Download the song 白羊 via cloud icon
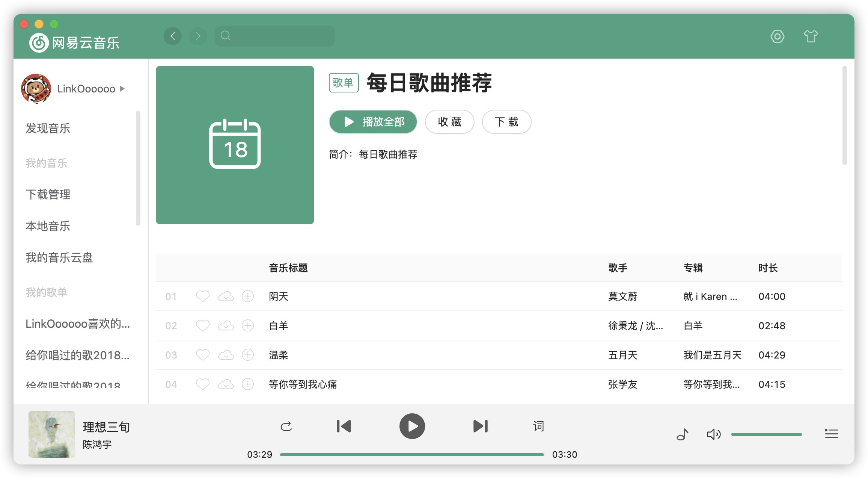The height and width of the screenshot is (478, 868). pyautogui.click(x=226, y=326)
